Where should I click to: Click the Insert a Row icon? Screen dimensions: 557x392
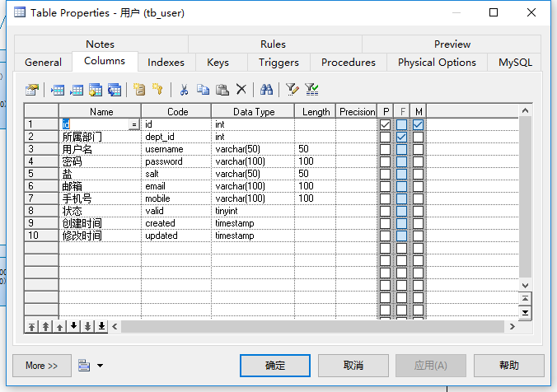click(x=57, y=90)
